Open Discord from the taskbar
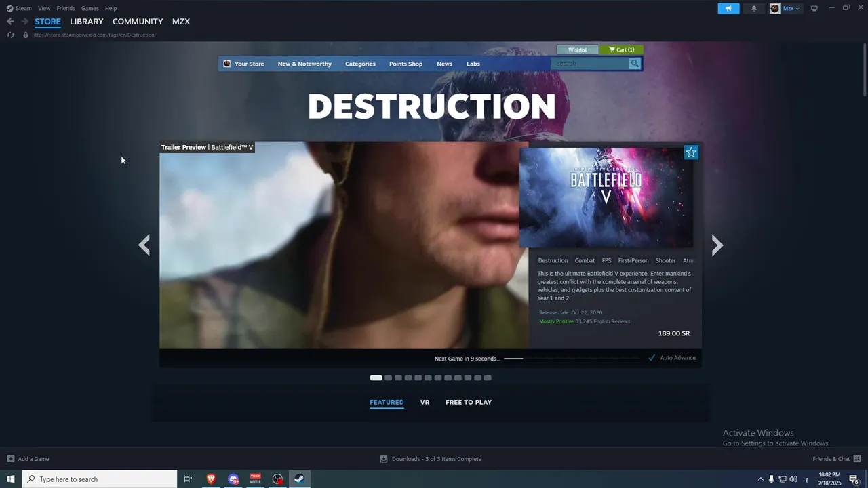The width and height of the screenshot is (868, 488). tap(233, 479)
